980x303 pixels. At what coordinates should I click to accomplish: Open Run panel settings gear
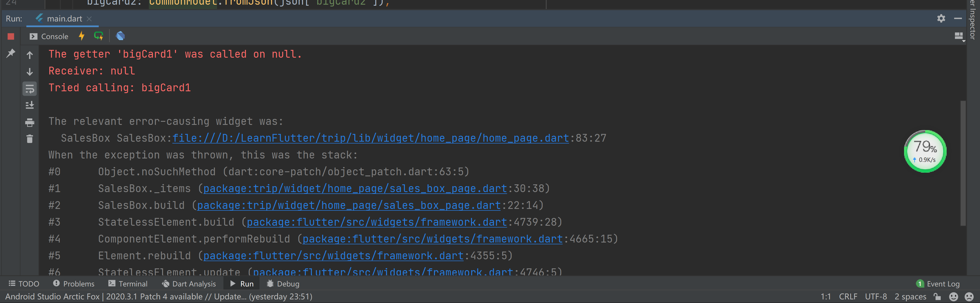(941, 18)
